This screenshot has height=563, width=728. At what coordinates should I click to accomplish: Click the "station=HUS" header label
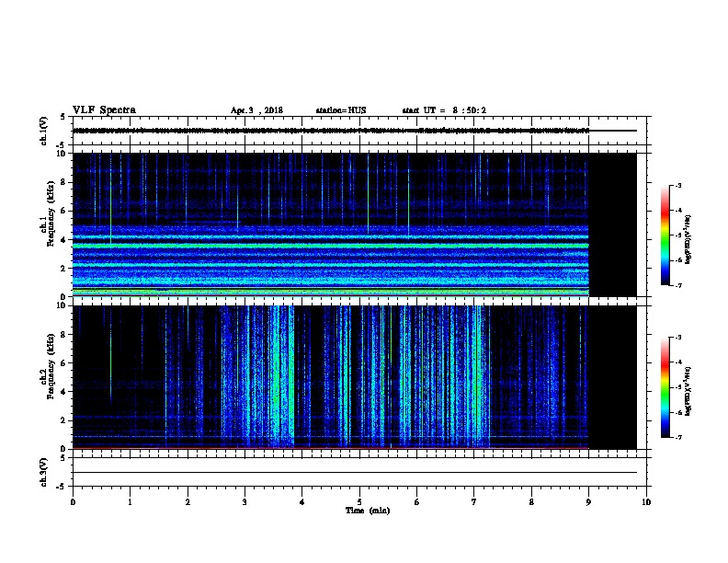tap(341, 110)
